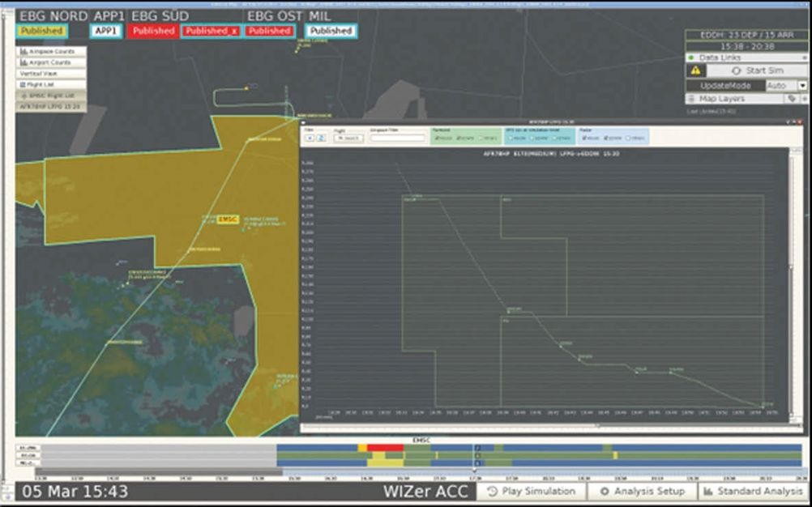812x507 pixels.
Task: Select red Published under EBG OST
Action: [x=269, y=31]
